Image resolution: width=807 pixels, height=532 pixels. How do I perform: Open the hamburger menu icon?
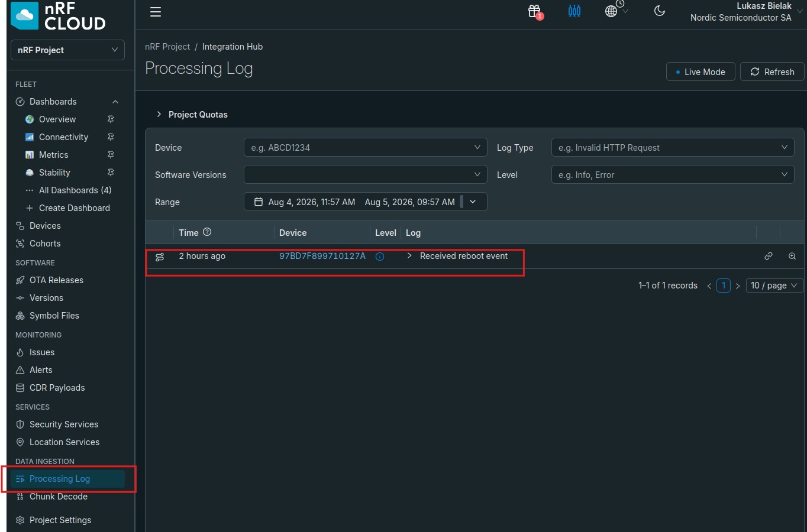click(156, 12)
